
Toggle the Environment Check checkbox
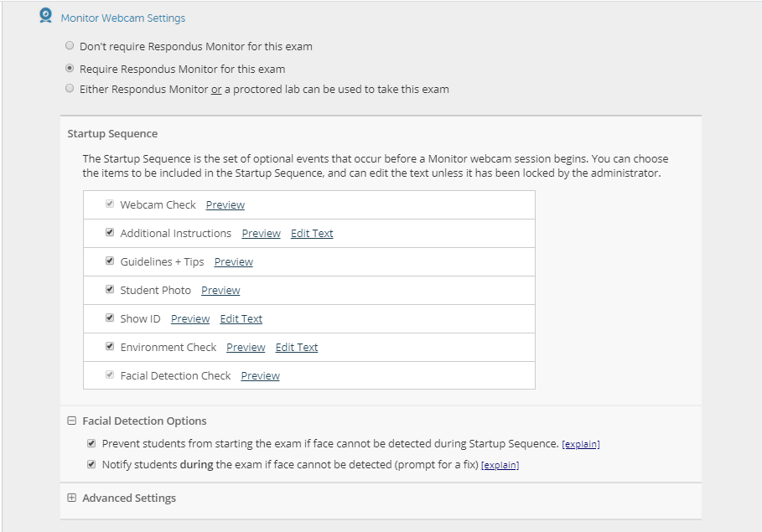(110, 346)
